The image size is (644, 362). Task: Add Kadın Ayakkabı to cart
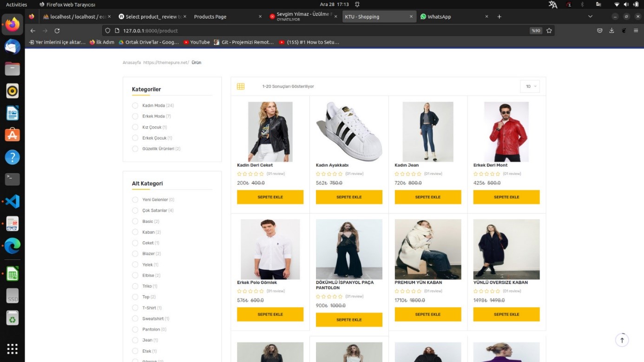coord(349,197)
